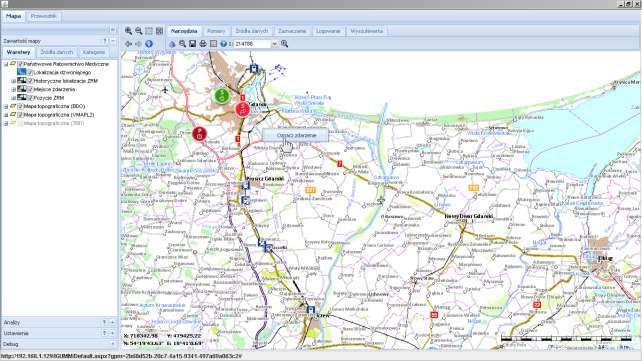
Task: Click the zoom-to-scale magnifier beside scale box
Action: (284, 44)
